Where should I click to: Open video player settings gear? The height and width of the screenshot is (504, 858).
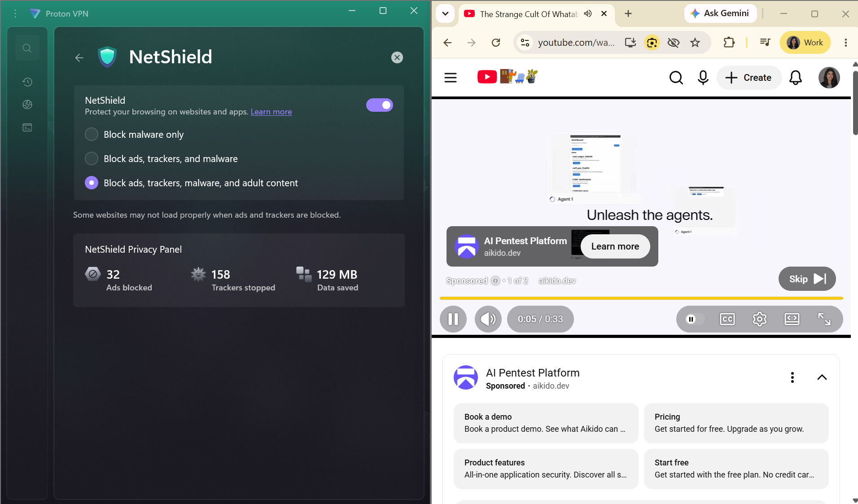[x=760, y=319]
